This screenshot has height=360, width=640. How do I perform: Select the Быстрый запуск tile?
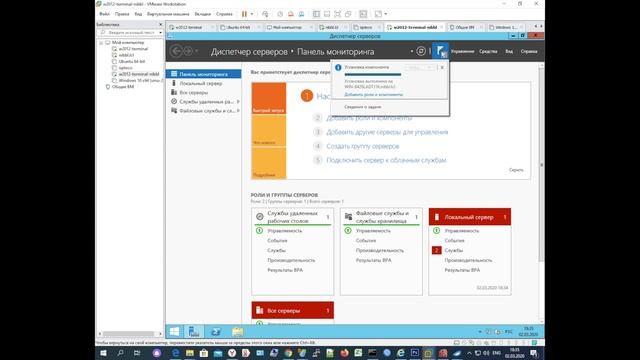point(269,98)
